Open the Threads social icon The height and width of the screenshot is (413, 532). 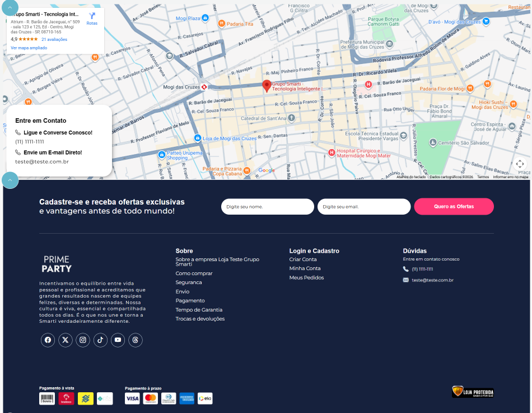pyautogui.click(x=135, y=340)
